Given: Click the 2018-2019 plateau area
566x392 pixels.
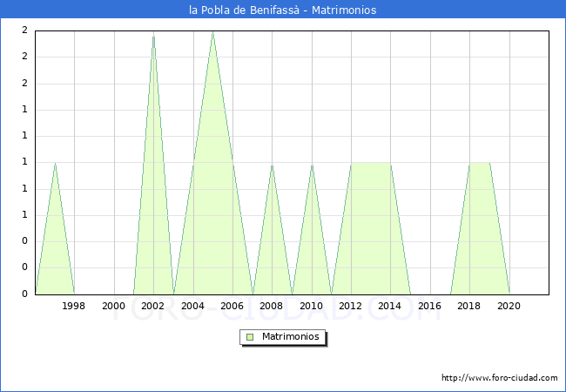Looking at the screenshot, I should pyautogui.click(x=480, y=228).
